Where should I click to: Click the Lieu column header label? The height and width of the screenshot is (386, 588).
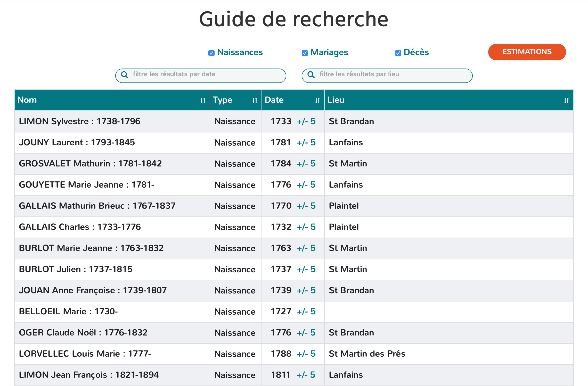336,100
